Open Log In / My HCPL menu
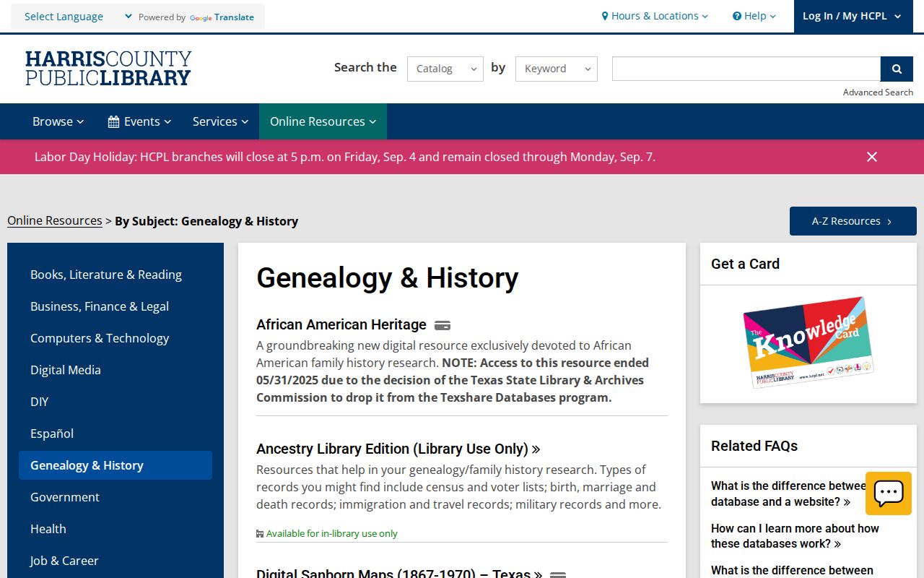 click(852, 16)
